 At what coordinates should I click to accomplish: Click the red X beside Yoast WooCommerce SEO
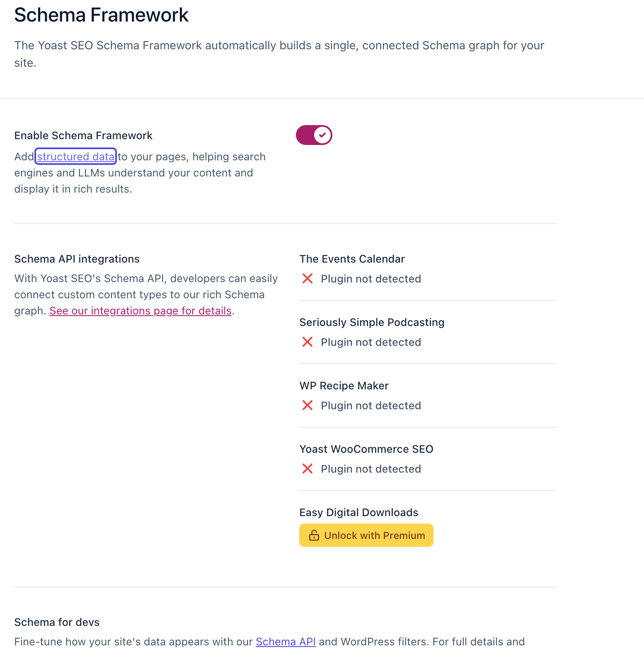307,468
